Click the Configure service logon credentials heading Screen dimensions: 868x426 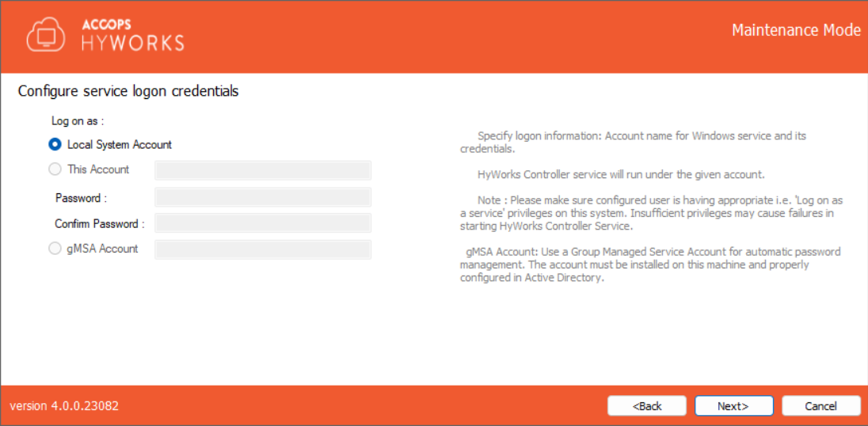coord(128,91)
